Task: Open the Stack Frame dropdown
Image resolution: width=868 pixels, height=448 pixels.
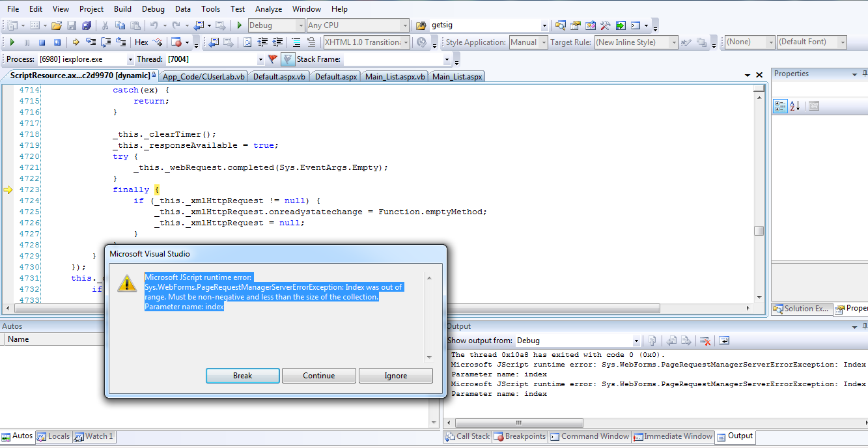Action: click(447, 59)
